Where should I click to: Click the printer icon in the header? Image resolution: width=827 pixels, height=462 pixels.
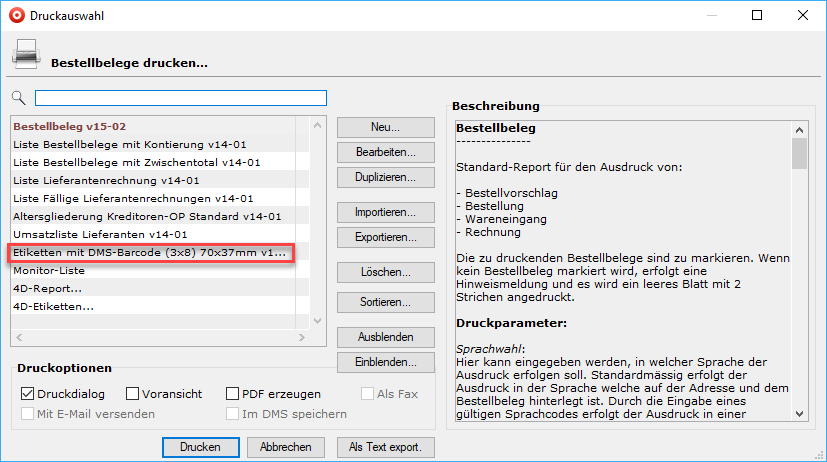pos(27,54)
